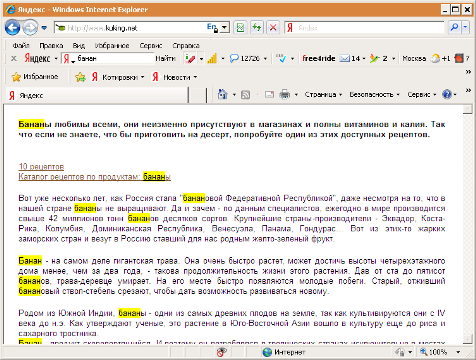The height and width of the screenshot is (360, 476).
Task: Open the Файл menu
Action: pyautogui.click(x=21, y=46)
